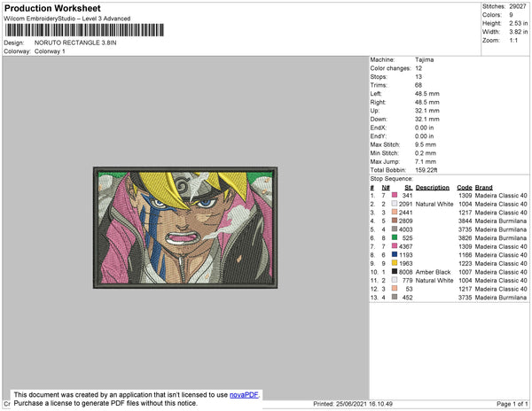Screen dimensions: 532x411
Task: Click the 'St.' column header
Action: coord(409,188)
